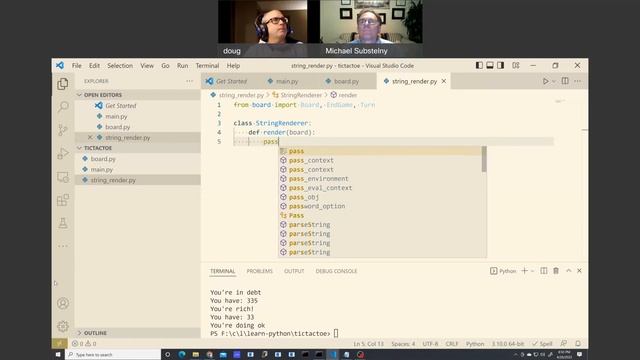Click the VS Code logo in title bar
This screenshot has height=360, width=640.
pyautogui.click(x=60, y=65)
